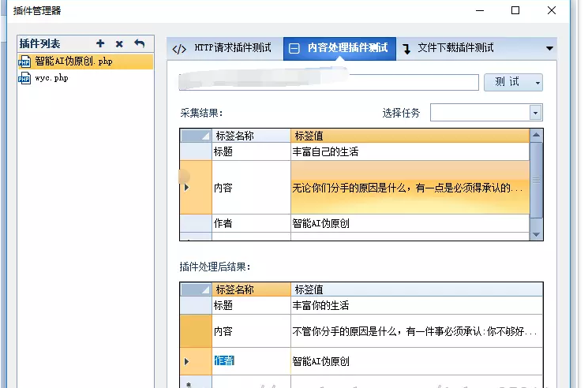Select the 智能AI伪原创.php file icon
The height and width of the screenshot is (388, 588).
pyautogui.click(x=24, y=62)
